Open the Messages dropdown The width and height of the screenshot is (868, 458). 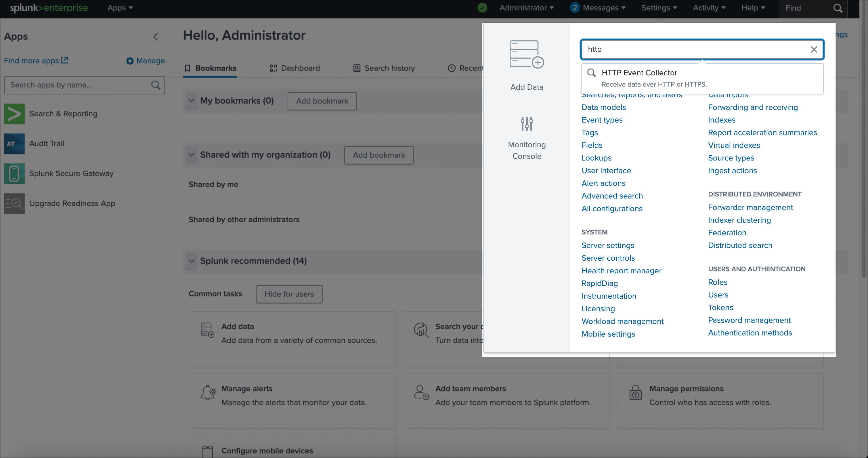(x=604, y=8)
